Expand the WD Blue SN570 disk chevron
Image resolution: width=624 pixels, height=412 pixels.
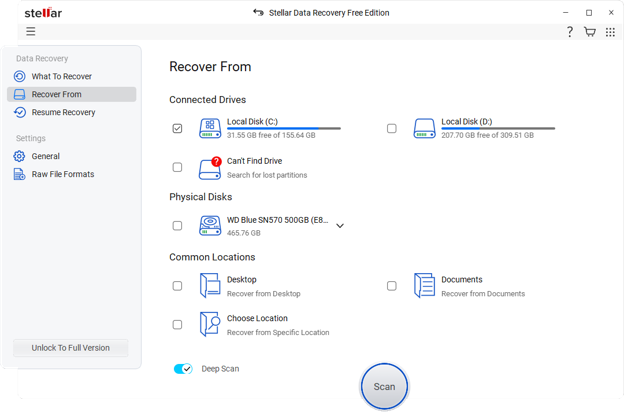(x=340, y=226)
